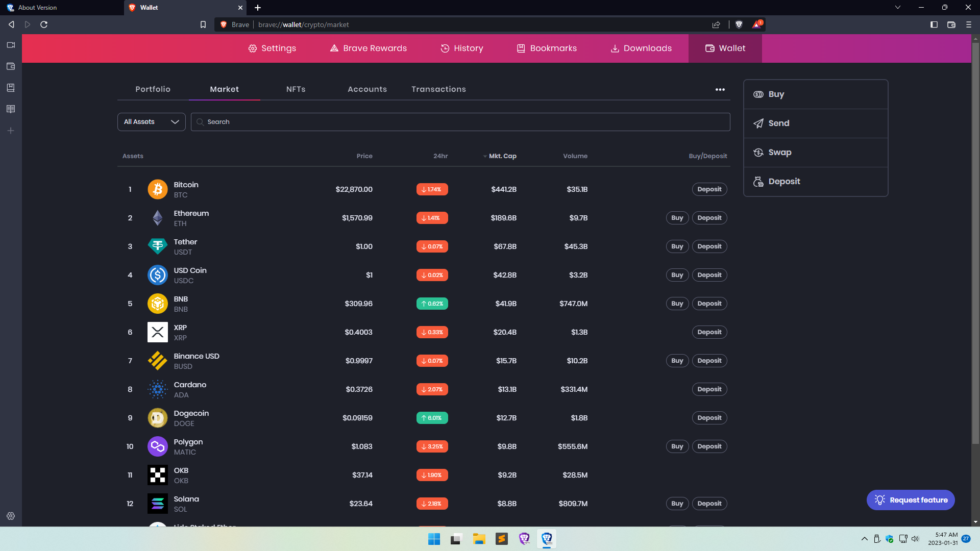The height and width of the screenshot is (551, 980).
Task: Reload the current page
Action: pyautogui.click(x=44, y=24)
